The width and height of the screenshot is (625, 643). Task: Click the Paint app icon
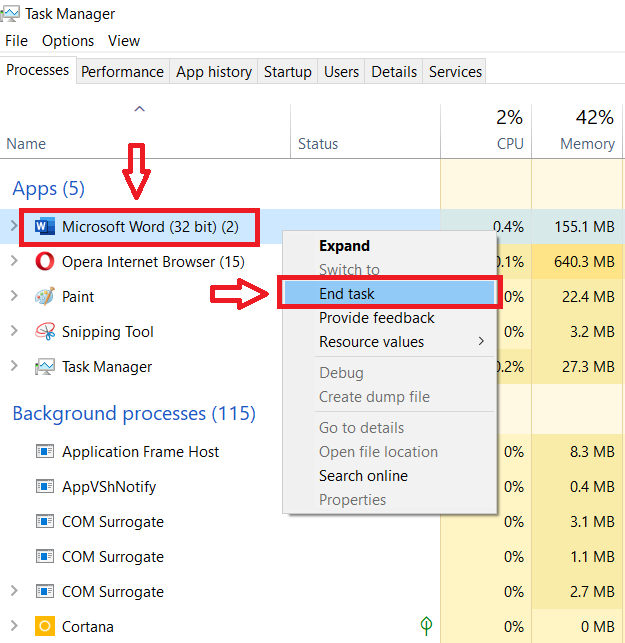[45, 296]
